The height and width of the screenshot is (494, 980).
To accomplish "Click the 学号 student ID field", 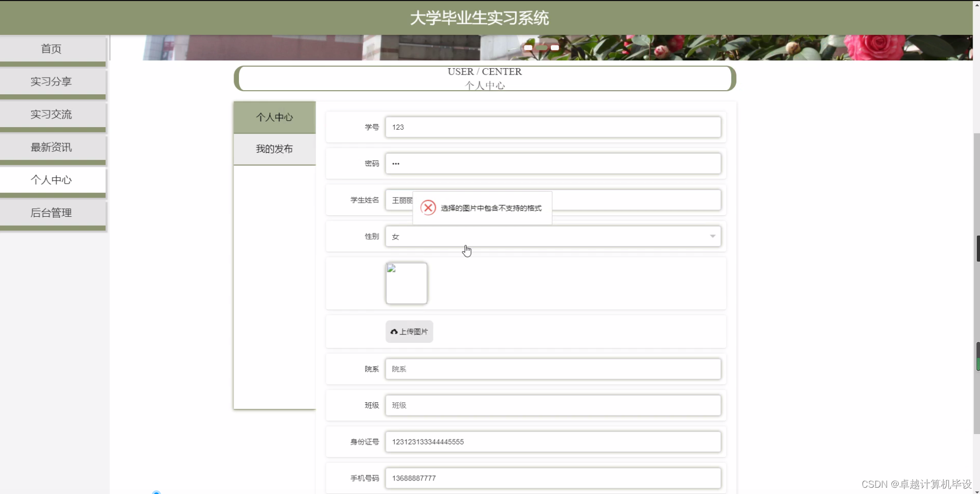I will point(553,127).
